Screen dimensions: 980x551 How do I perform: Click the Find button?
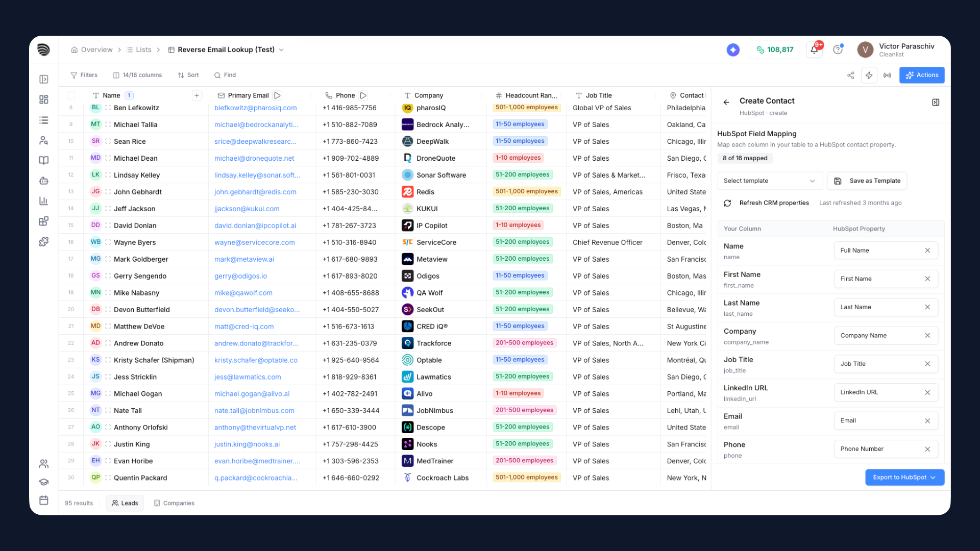[x=225, y=75]
